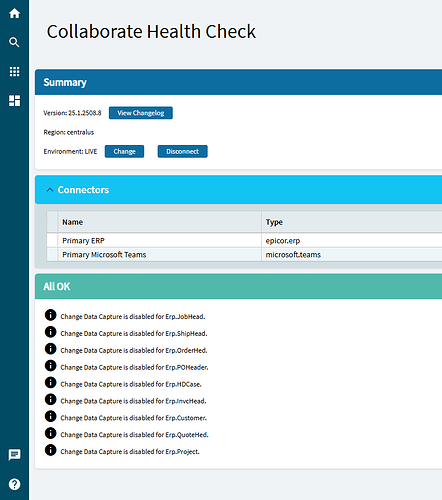442x500 pixels.
Task: Collapse the Connectors section chevron
Action: [50, 190]
